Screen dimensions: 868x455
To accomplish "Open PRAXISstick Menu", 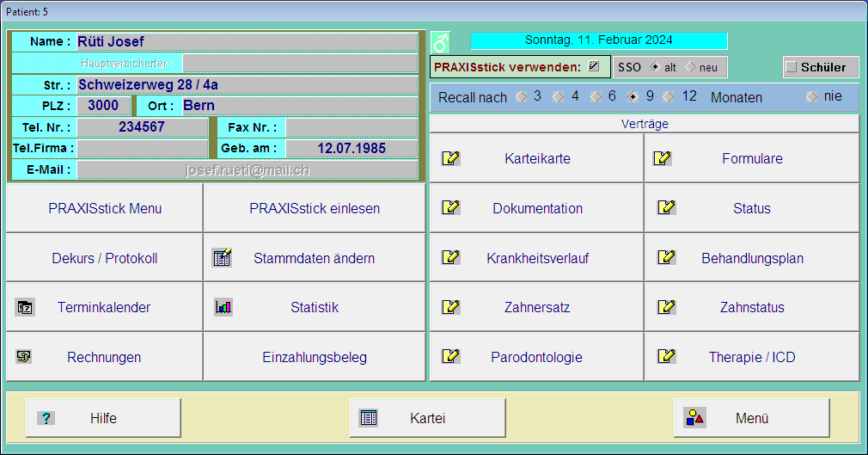I will (x=105, y=208).
